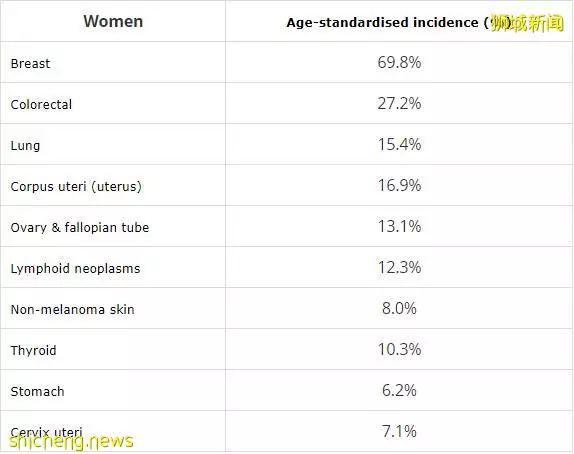Select the Lung row label
574x454 pixels.
pos(25,146)
